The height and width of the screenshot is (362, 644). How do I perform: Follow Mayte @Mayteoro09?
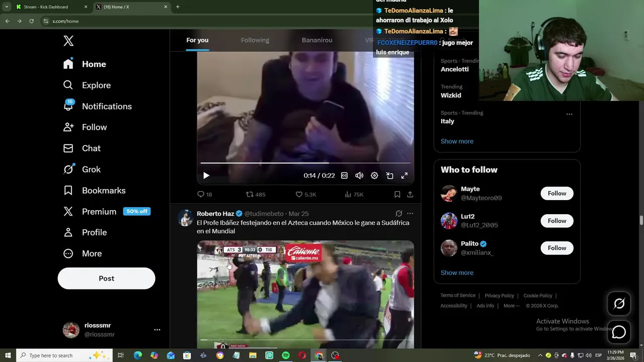[557, 194]
